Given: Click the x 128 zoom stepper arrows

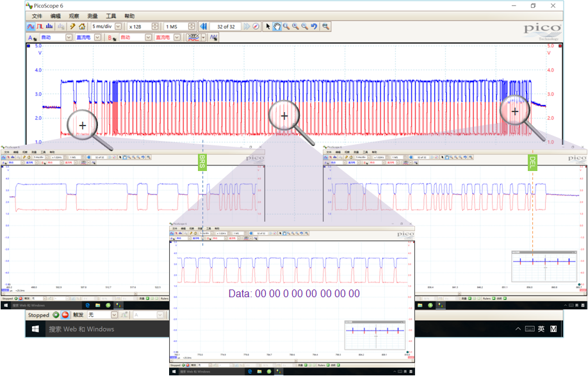Looking at the screenshot, I should (x=155, y=27).
